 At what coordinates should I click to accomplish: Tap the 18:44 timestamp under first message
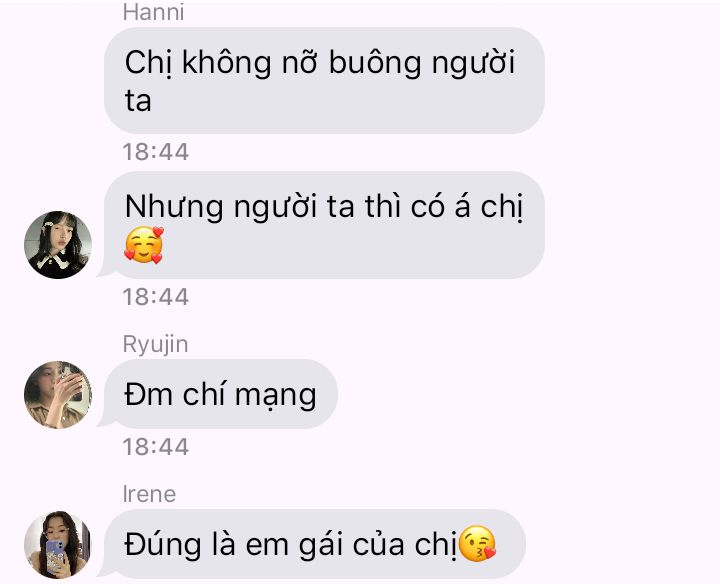coord(156,152)
